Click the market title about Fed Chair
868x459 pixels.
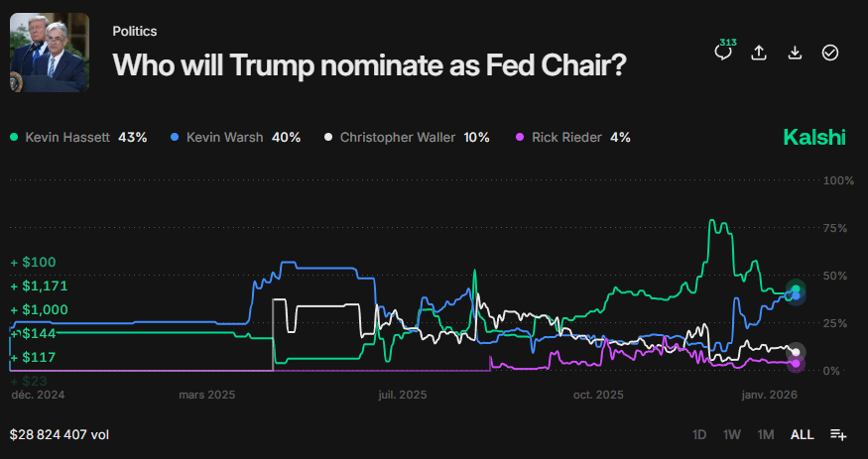click(369, 64)
